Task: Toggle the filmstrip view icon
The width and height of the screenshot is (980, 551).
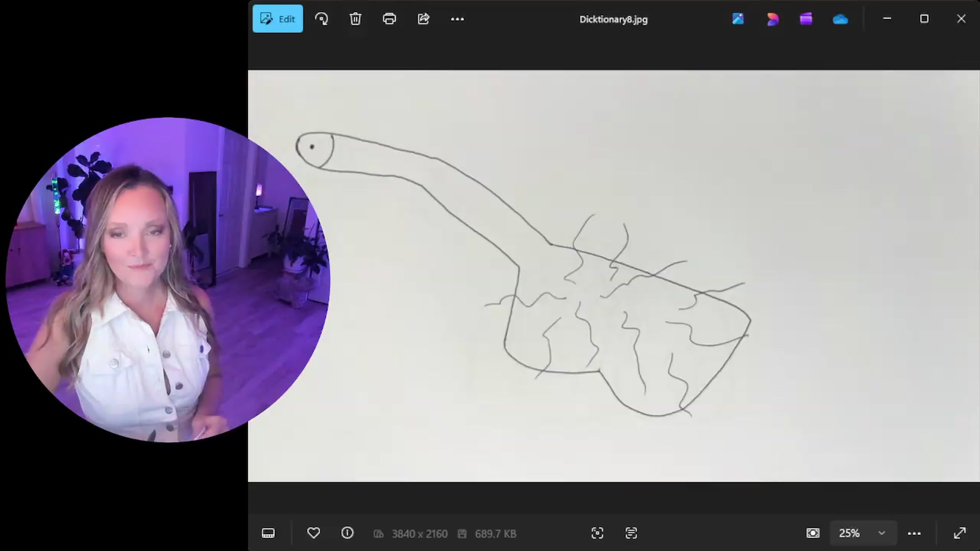Action: (x=268, y=533)
